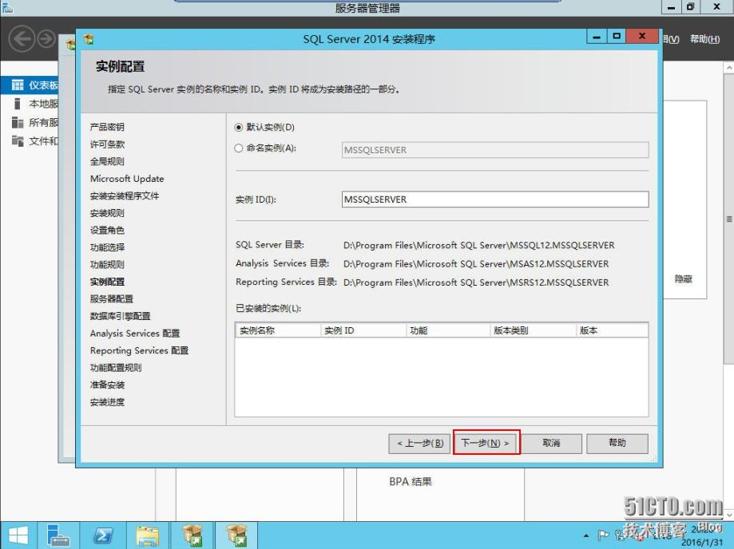Select 安装安装程序文件 step
734x549 pixels.
[x=125, y=196]
